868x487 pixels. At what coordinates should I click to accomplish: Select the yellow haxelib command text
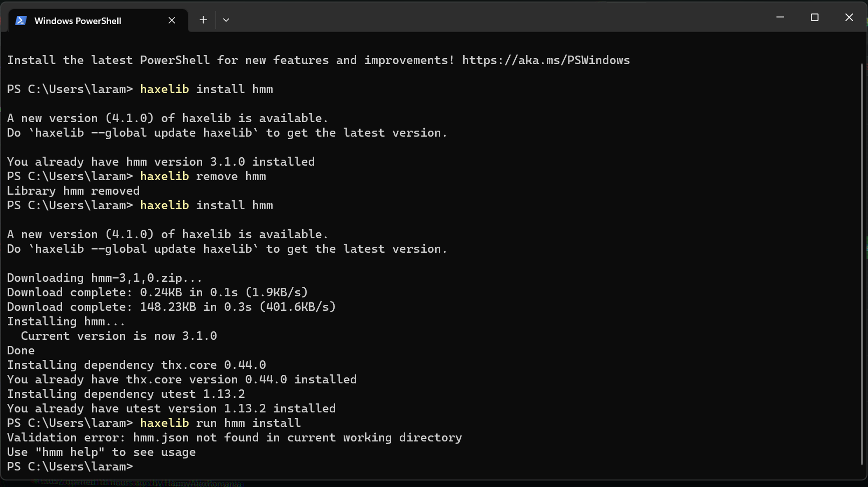pyautogui.click(x=164, y=89)
